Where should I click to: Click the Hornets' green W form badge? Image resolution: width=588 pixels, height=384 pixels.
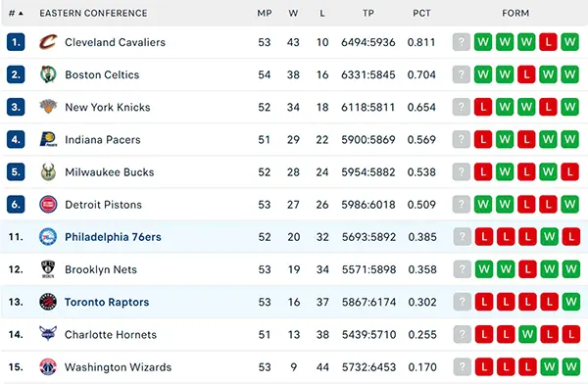pyautogui.click(x=527, y=334)
